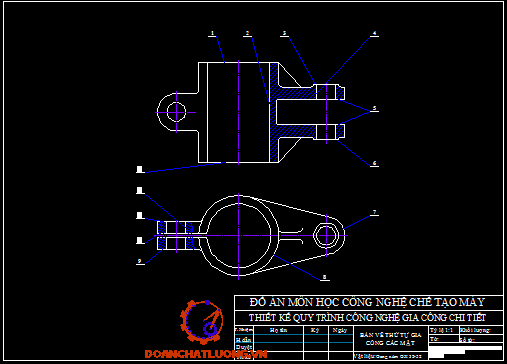This screenshot has width=507, height=364.
Task: Click the hexagonal boss in the bottom view
Action: (327, 235)
